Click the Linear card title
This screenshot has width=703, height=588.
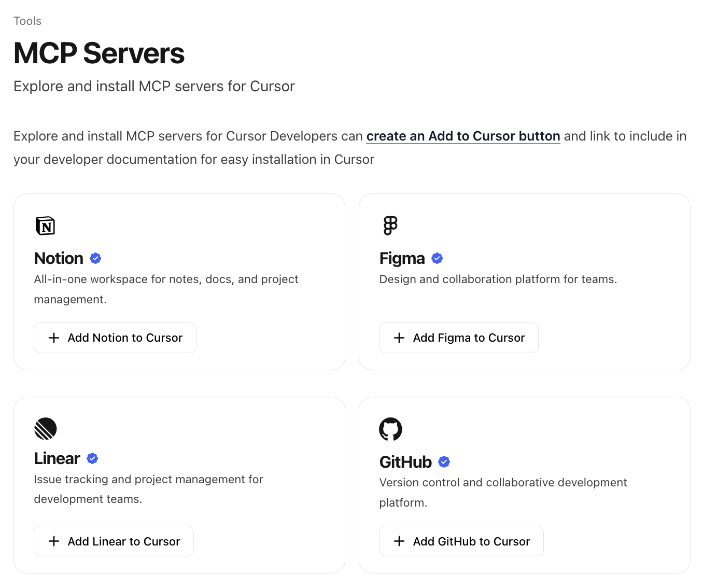tap(57, 458)
